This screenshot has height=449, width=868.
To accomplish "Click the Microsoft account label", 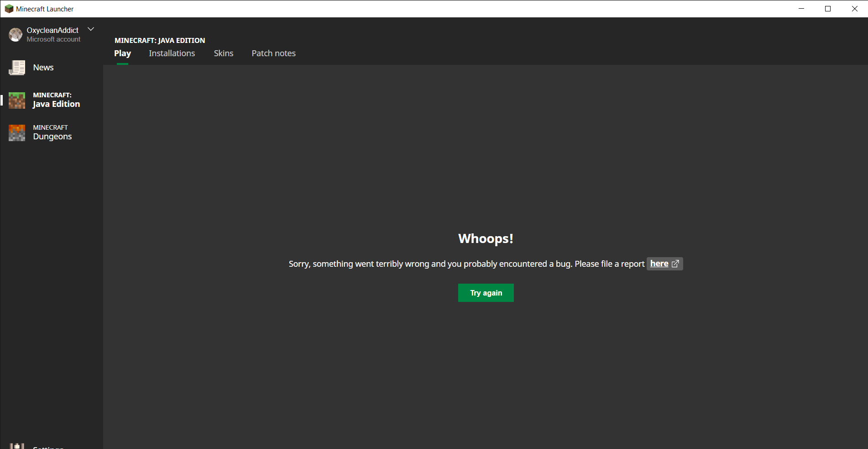I will pyautogui.click(x=53, y=39).
